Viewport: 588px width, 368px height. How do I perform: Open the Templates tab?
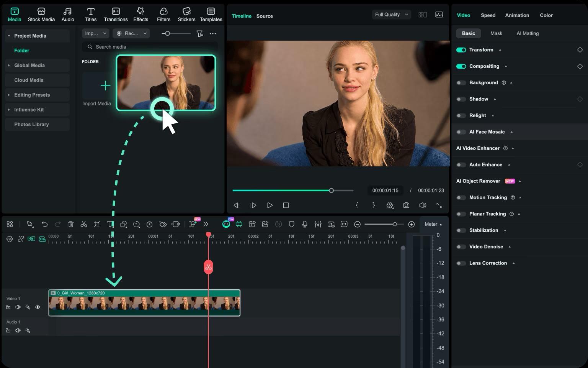211,15
